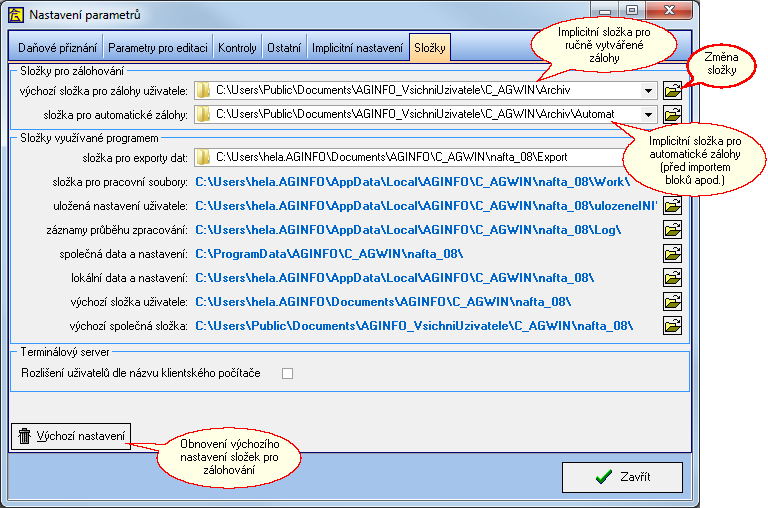
Task: Click the 'Složky využívané programem' group heading
Action: coord(89,139)
